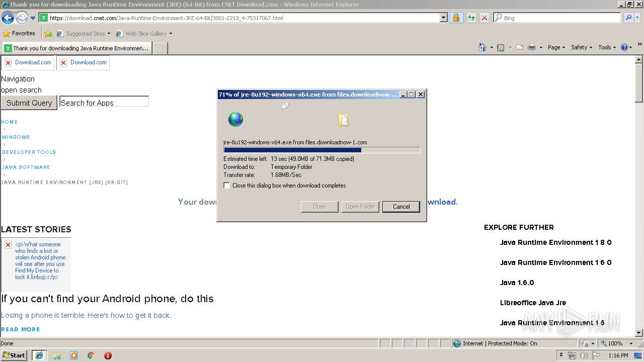Show more command bar items chevron
Screen dimensions: 644x362
[640, 45]
